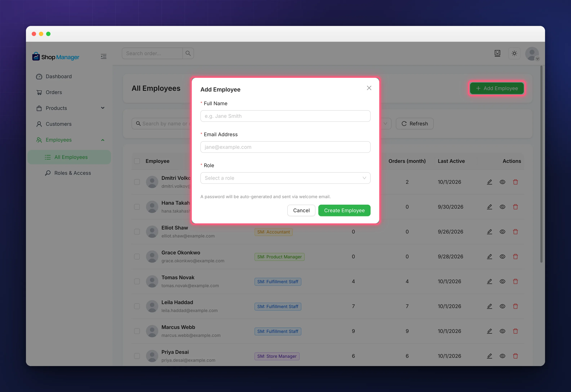Delete Elliot Shaw trash icon

515,232
